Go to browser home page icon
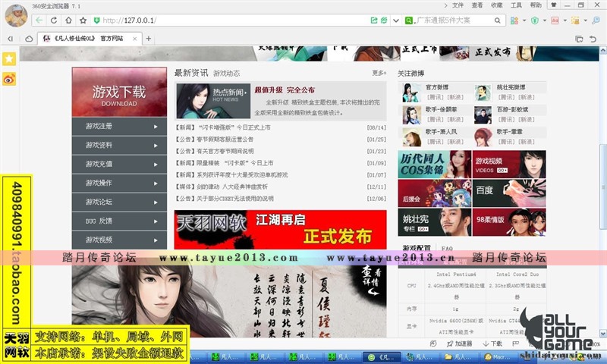 (x=69, y=20)
